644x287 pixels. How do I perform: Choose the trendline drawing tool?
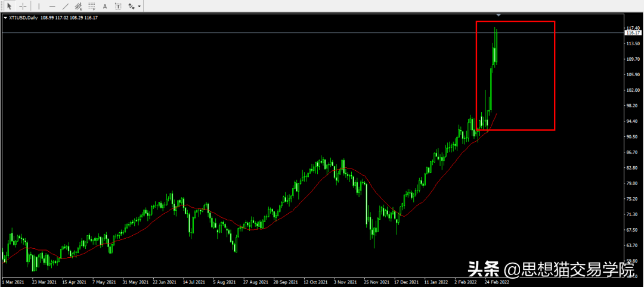[x=66, y=6]
